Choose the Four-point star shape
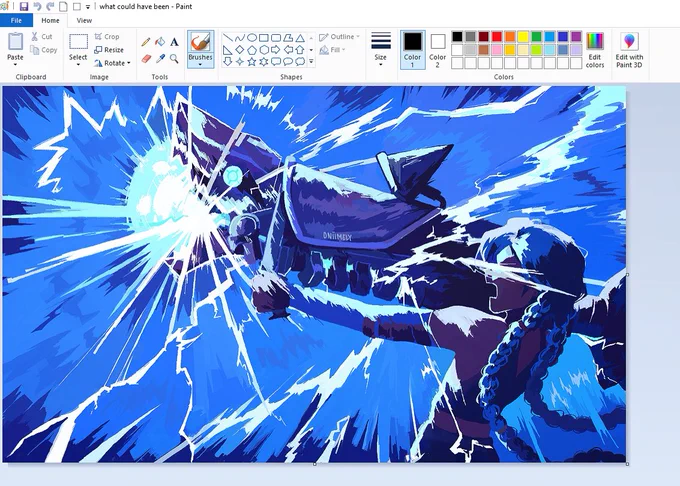The width and height of the screenshot is (680, 486). [x=239, y=62]
